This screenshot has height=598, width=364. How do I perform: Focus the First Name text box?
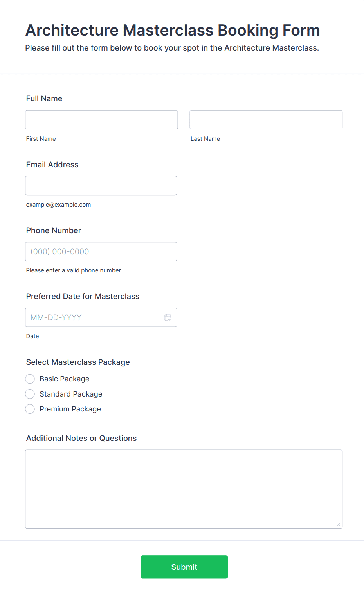point(101,120)
